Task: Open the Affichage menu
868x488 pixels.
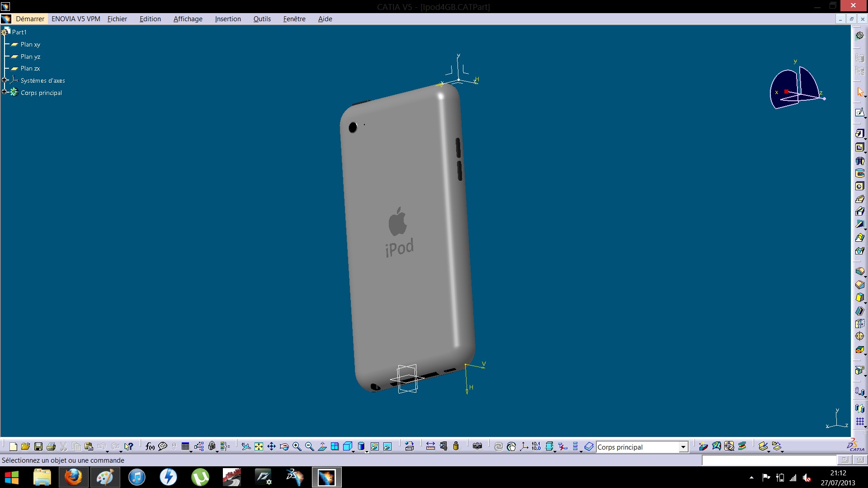Action: pyautogui.click(x=188, y=19)
